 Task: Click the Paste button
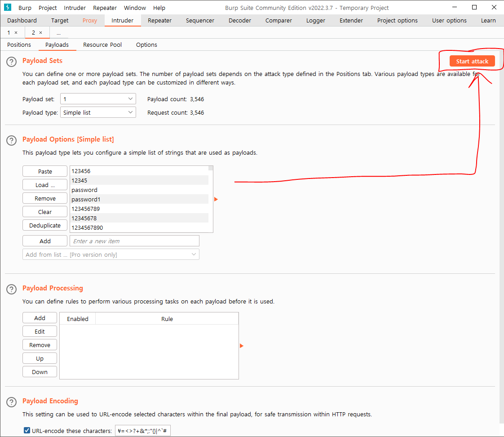coord(45,171)
